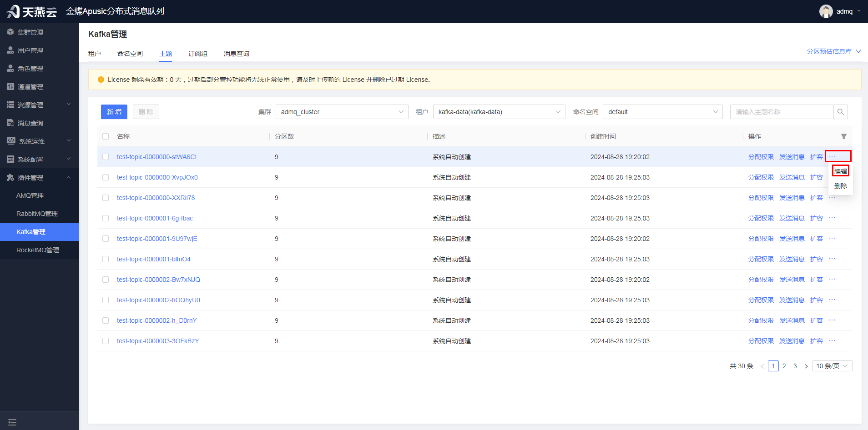This screenshot has width=868, height=430.
Task: Click the message query sidebar icon
Action: (10, 123)
